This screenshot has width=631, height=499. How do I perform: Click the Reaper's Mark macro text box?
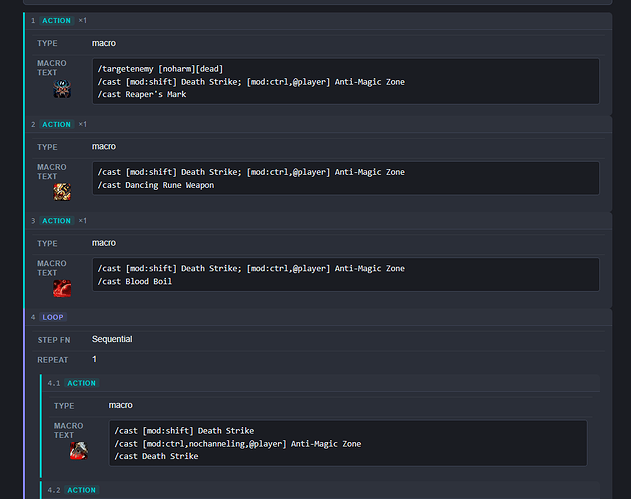pos(346,81)
